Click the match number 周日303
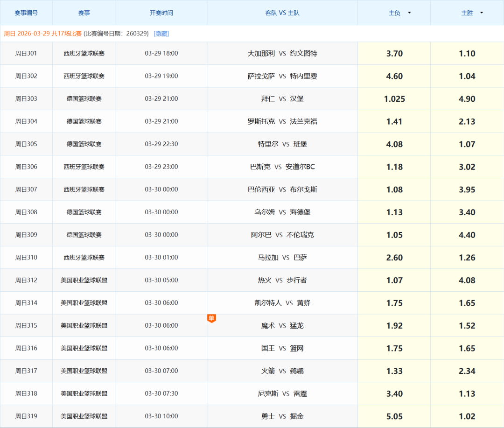The width and height of the screenshot is (504, 428). coord(26,99)
